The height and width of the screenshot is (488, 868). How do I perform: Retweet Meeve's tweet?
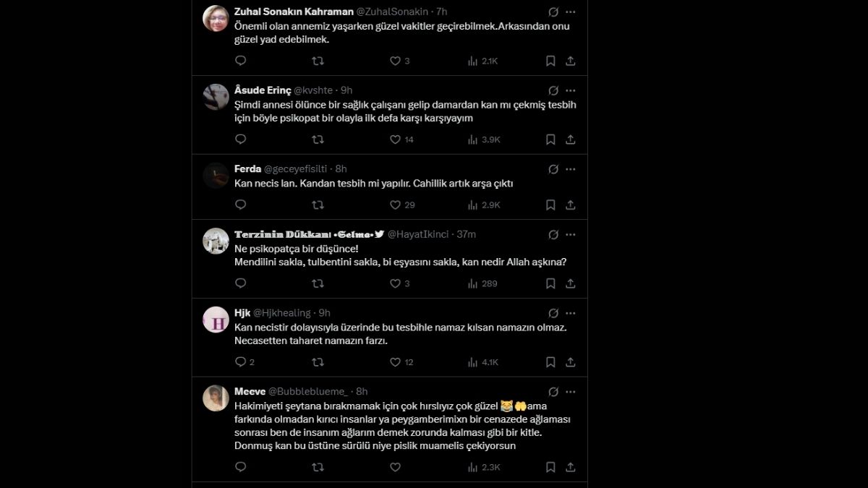click(318, 468)
